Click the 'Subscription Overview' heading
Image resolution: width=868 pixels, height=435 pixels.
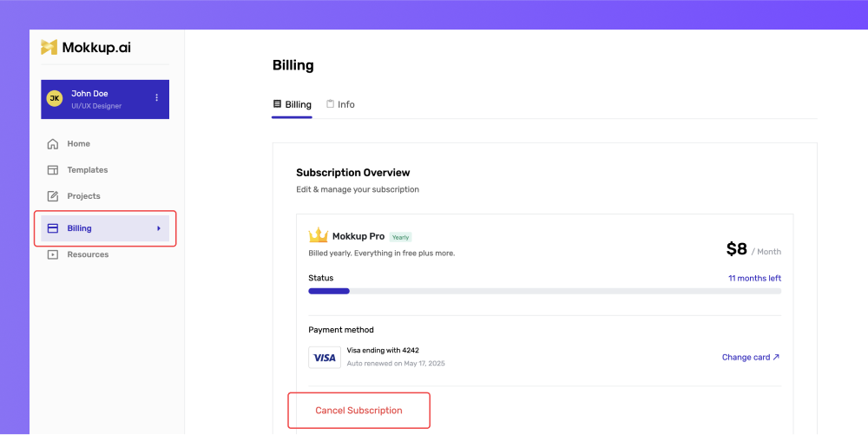tap(353, 173)
